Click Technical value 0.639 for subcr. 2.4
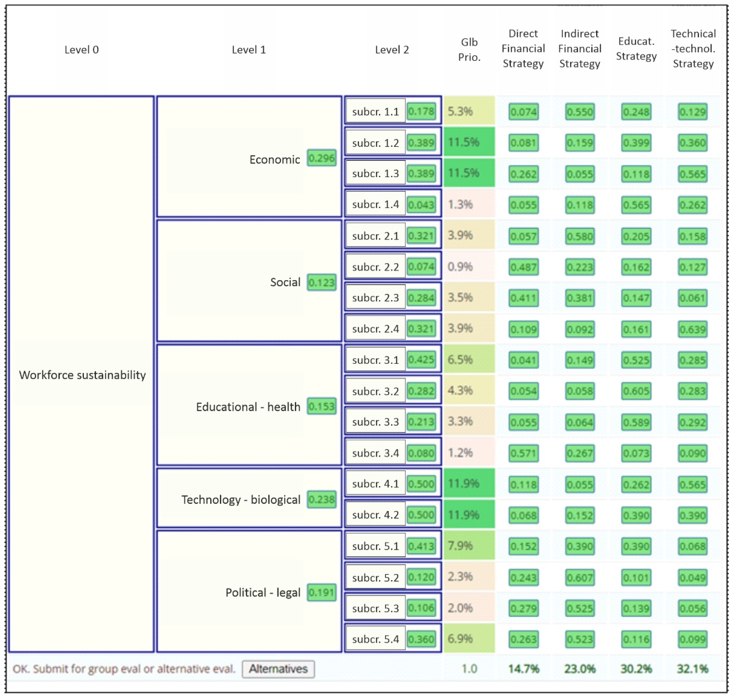Screen dimensions: 735x700 pyautogui.click(x=692, y=329)
